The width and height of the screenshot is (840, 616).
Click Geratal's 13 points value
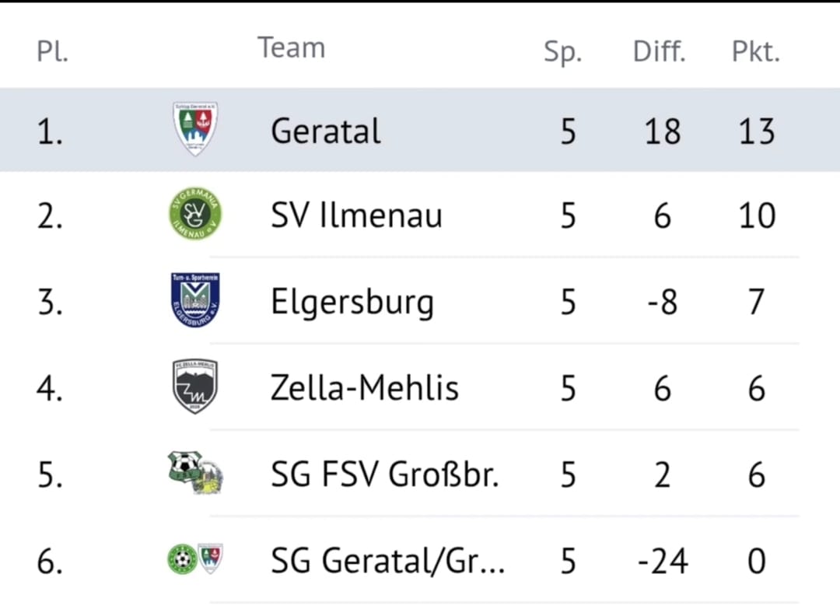point(757,131)
